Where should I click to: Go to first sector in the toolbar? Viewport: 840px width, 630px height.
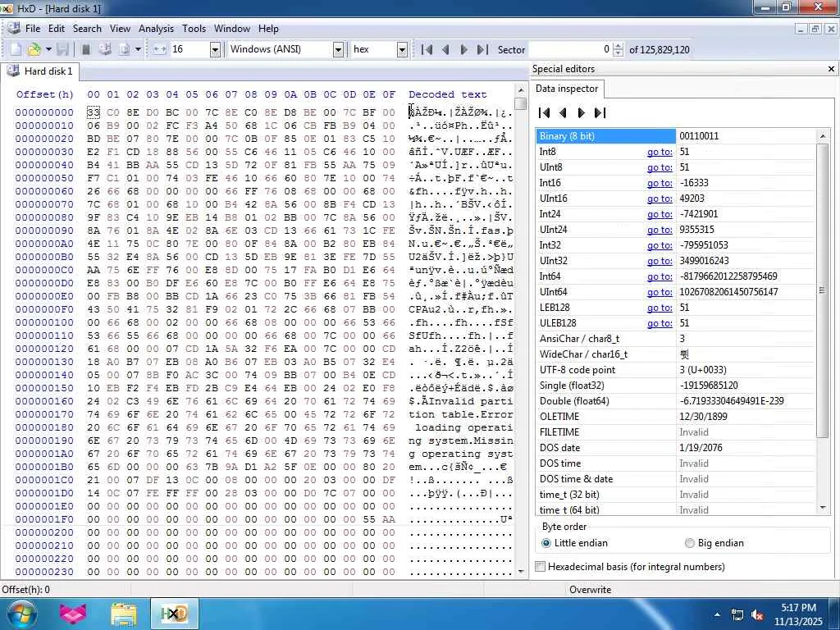point(427,50)
